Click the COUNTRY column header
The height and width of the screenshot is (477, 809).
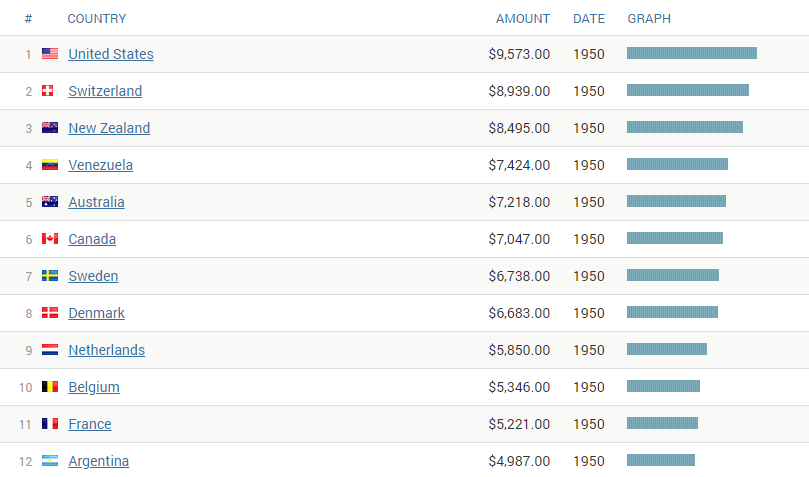(x=97, y=19)
